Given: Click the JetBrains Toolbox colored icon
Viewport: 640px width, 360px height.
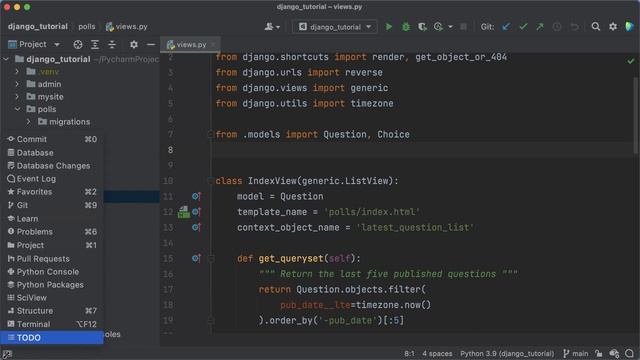Looking at the screenshot, I should (x=629, y=27).
